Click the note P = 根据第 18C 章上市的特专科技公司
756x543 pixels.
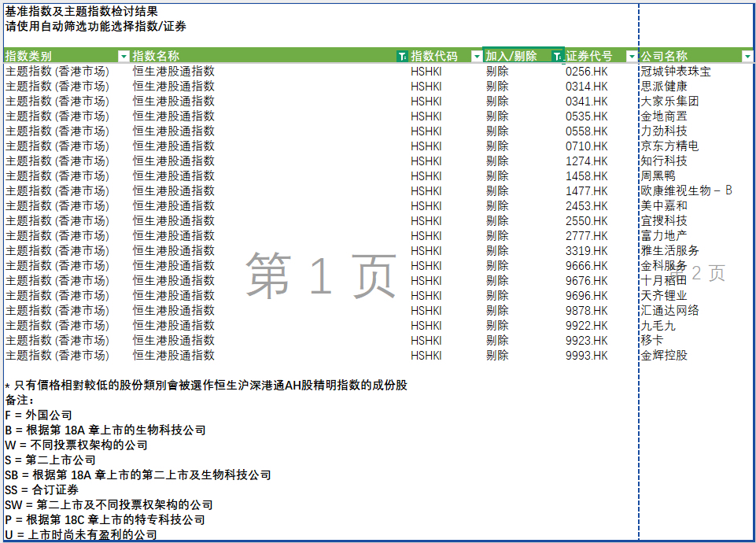105,520
